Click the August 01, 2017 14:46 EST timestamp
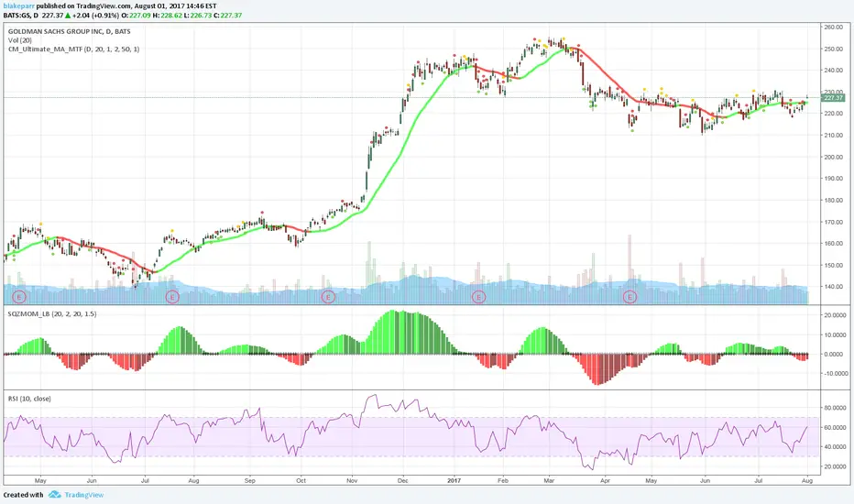 pos(175,6)
